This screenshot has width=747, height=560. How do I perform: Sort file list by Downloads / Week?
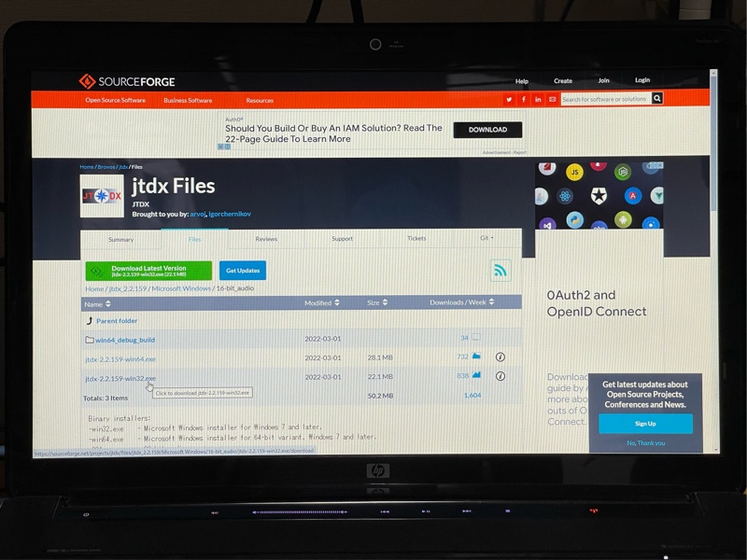click(x=461, y=302)
